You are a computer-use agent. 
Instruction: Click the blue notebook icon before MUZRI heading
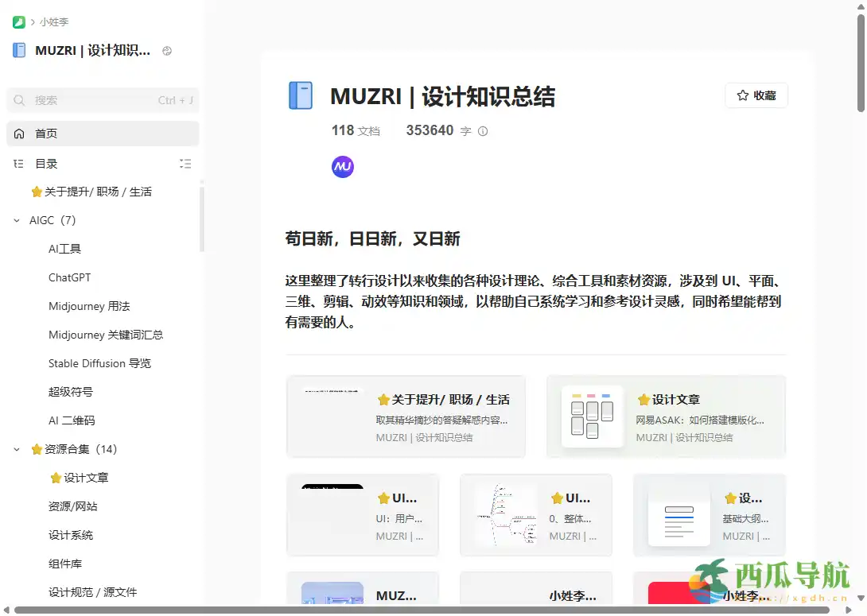(300, 95)
